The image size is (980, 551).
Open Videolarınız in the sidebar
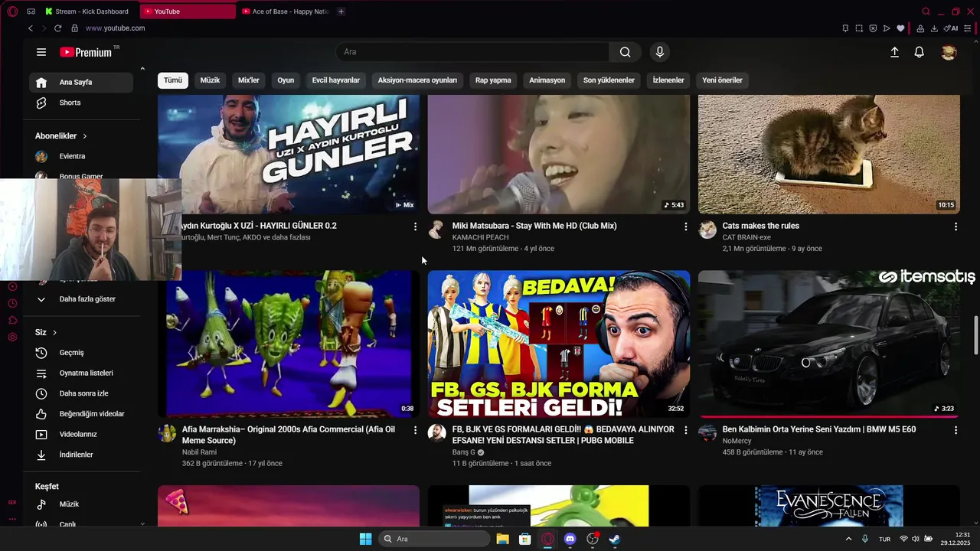81,435
